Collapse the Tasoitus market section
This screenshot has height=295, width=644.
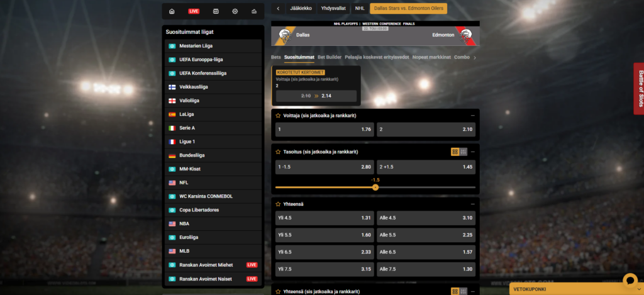click(x=473, y=152)
